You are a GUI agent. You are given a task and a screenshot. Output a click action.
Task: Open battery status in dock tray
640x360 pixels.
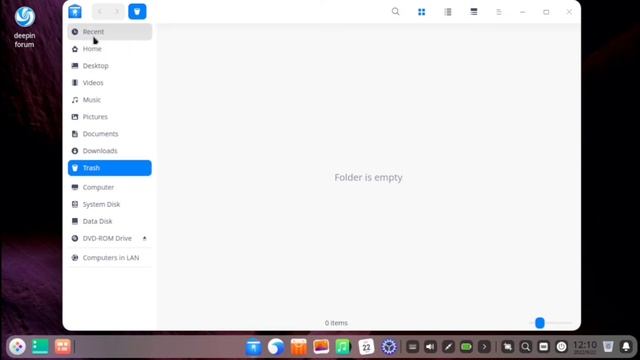[466, 347]
